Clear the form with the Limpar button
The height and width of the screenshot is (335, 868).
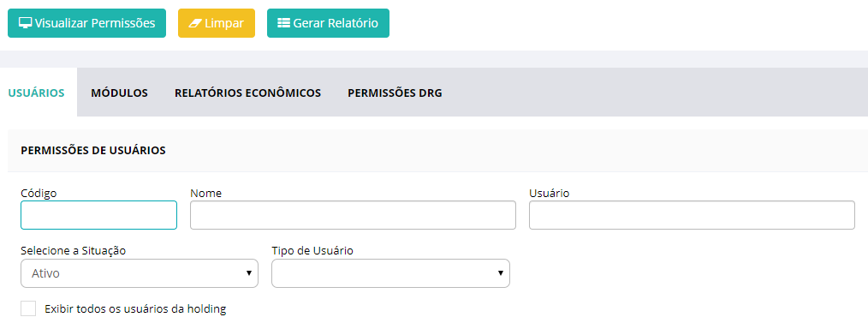click(x=217, y=23)
